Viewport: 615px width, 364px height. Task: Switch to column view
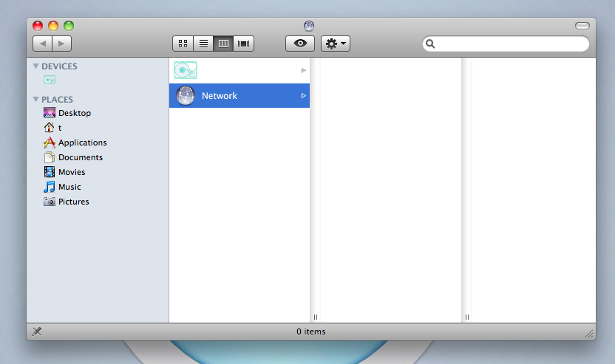click(223, 44)
